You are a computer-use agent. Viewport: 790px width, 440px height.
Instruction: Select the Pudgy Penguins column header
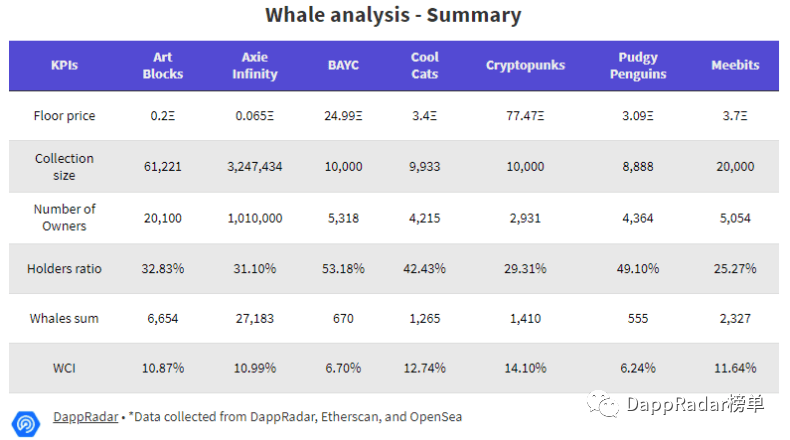pos(637,66)
